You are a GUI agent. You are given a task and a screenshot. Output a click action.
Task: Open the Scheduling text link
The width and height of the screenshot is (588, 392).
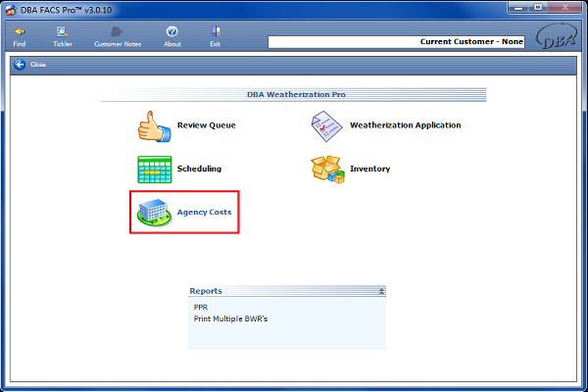pos(199,169)
